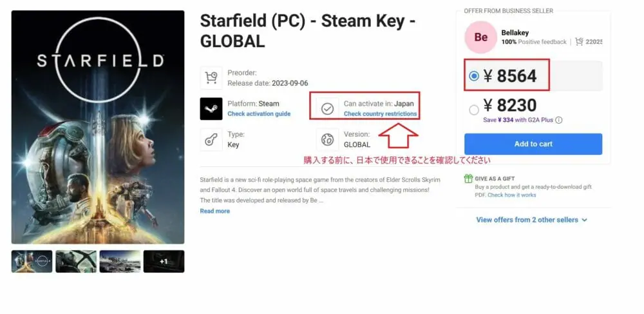View the planet landscape thumbnail

(x=120, y=261)
